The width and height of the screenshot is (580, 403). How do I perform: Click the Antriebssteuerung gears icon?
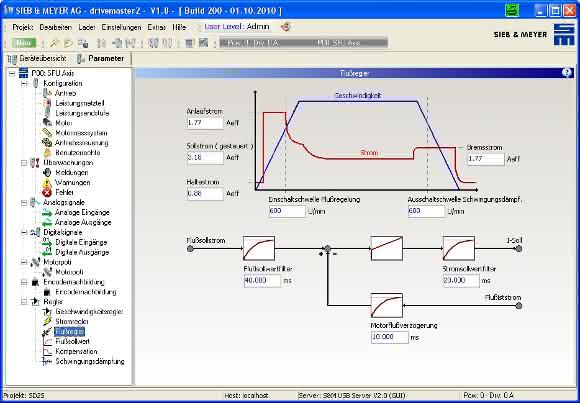coord(47,142)
